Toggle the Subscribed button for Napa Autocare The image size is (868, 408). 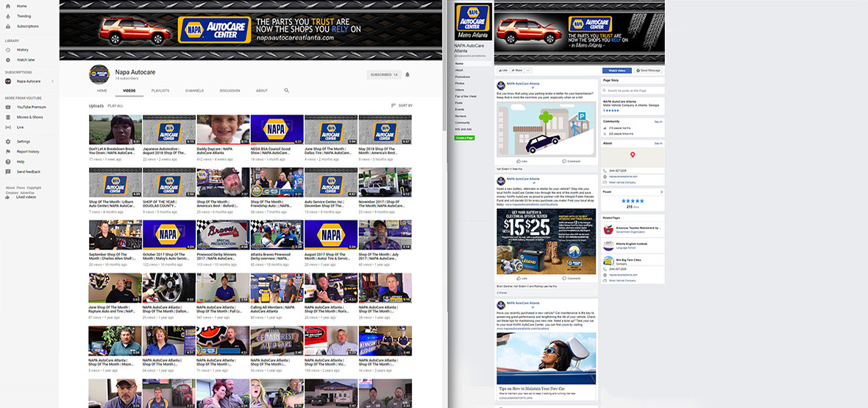pos(383,74)
